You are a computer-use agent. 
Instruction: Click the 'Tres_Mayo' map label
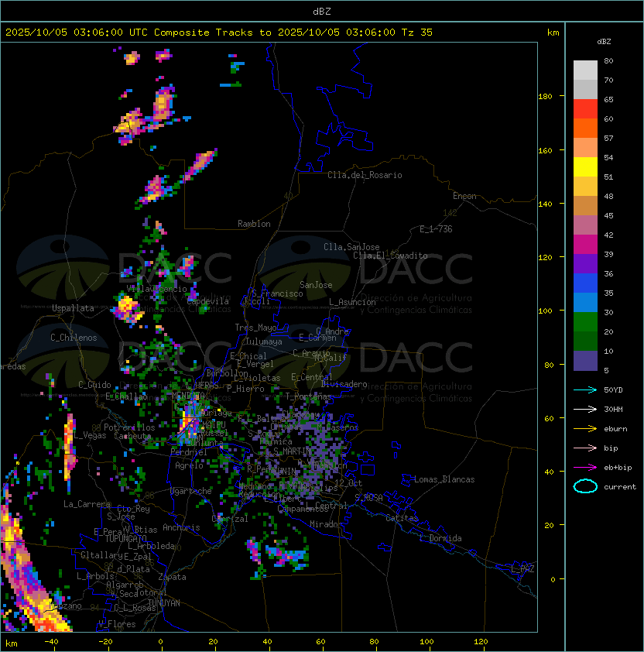(255, 328)
